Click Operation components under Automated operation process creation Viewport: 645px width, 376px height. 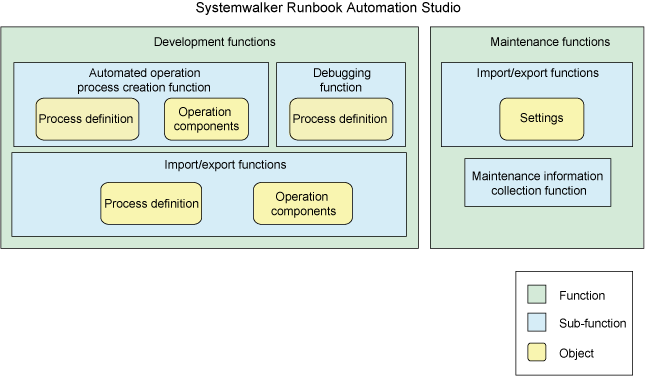(206, 119)
